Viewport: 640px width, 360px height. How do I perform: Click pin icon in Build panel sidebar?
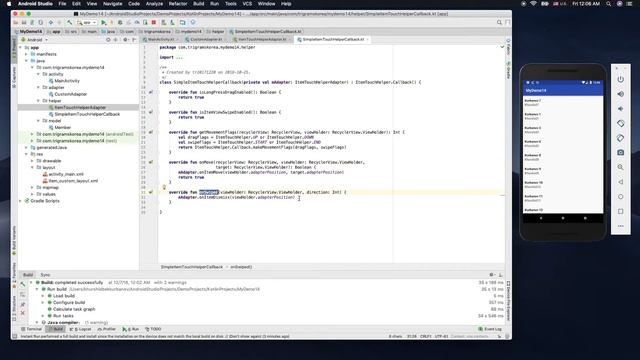pos(23,304)
